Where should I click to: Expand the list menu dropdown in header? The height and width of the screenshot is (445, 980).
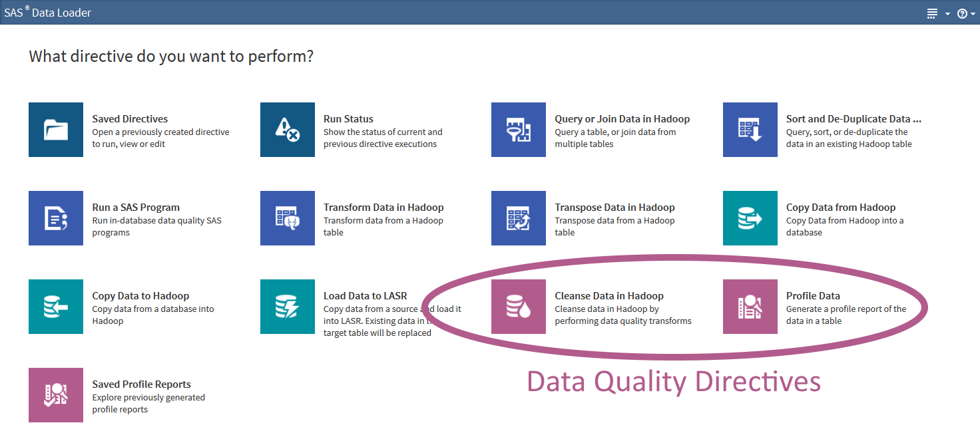coord(937,13)
